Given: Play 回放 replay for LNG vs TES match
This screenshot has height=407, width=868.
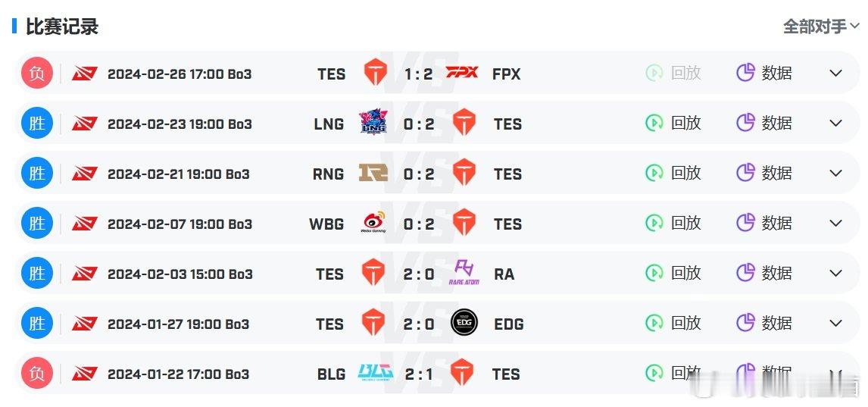Looking at the screenshot, I should point(673,123).
